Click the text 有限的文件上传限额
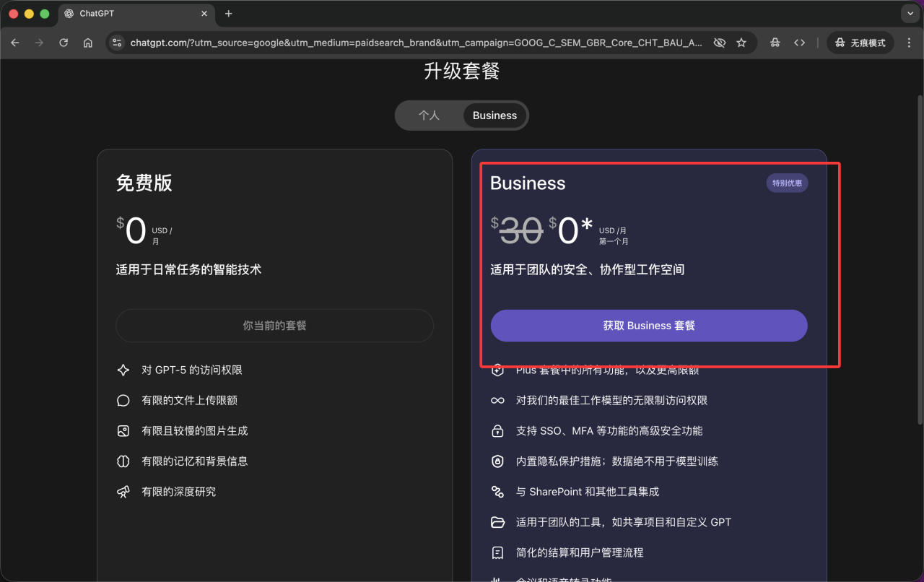 point(189,401)
